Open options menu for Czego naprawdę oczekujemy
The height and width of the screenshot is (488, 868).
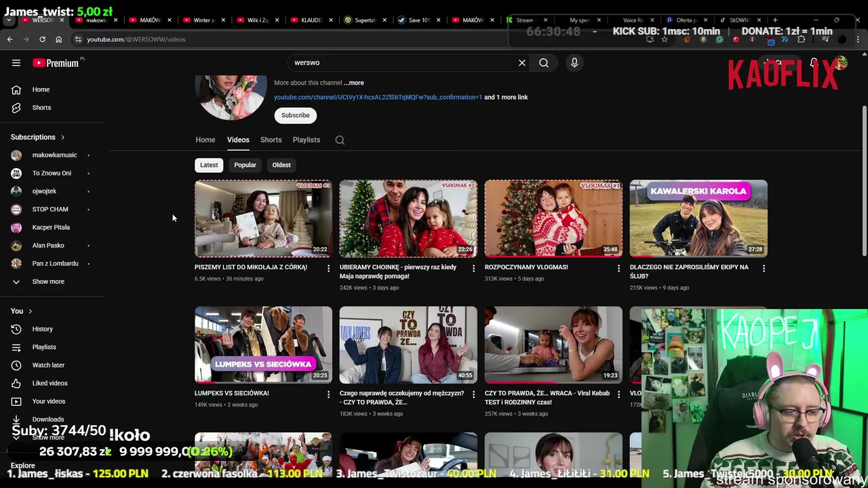click(473, 394)
